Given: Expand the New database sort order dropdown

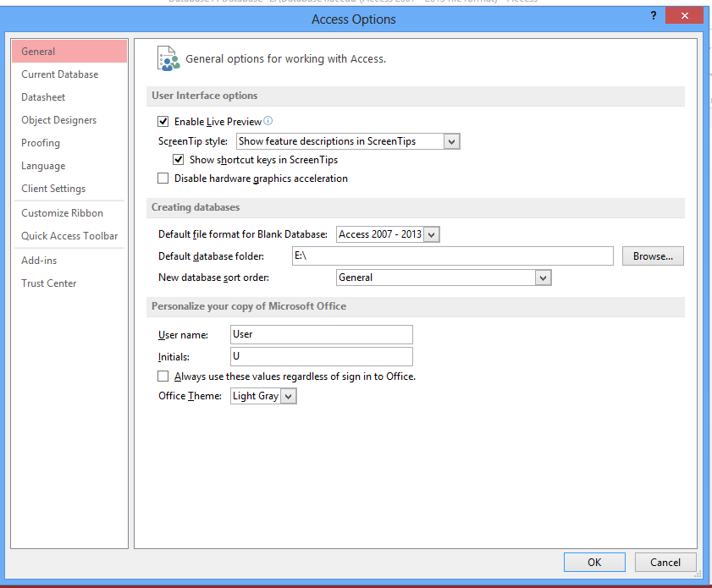Looking at the screenshot, I should [544, 278].
